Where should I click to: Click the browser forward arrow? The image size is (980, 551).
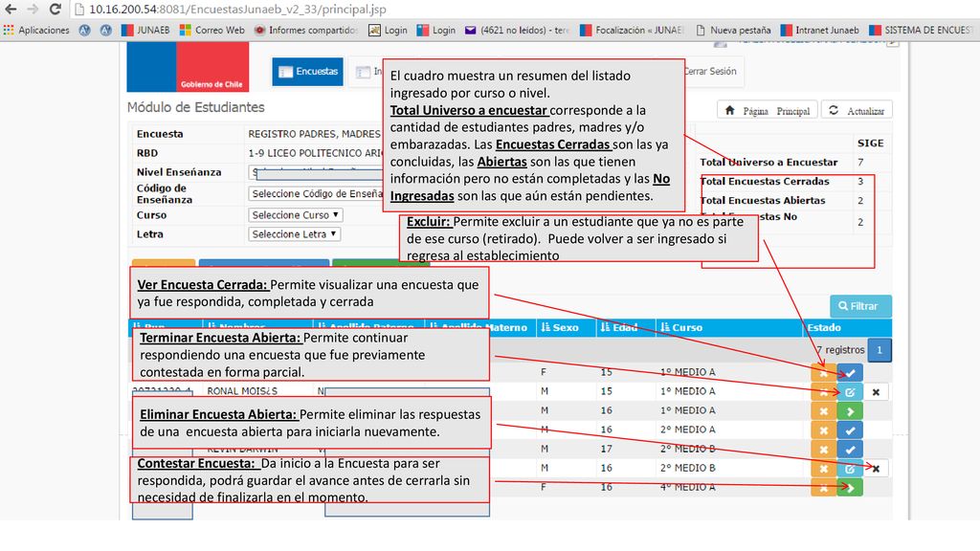coord(33,10)
